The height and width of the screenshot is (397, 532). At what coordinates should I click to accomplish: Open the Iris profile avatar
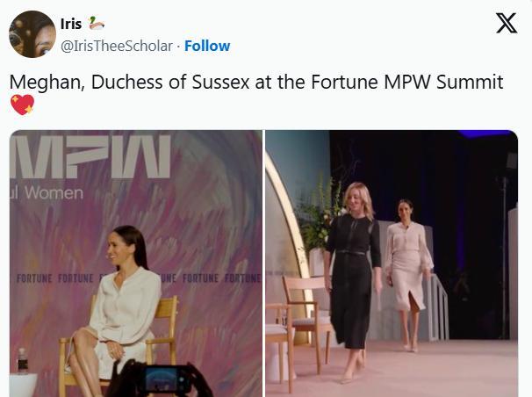point(32,34)
